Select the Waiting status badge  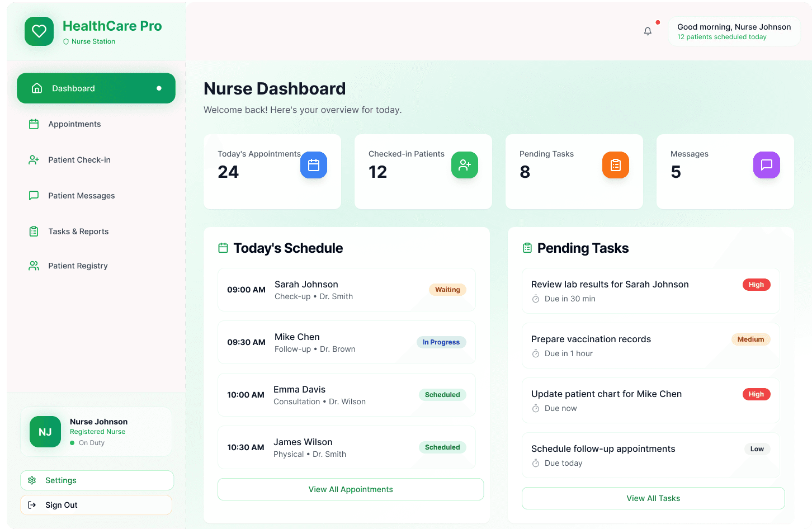447,290
